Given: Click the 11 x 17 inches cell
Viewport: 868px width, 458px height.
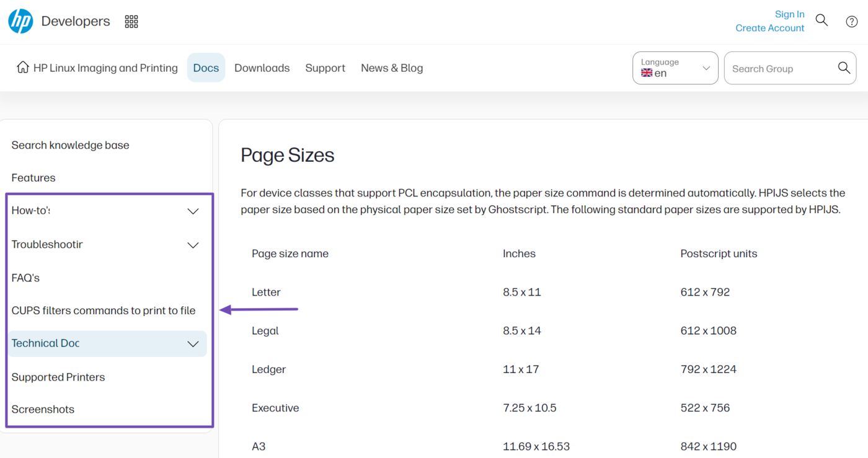Looking at the screenshot, I should [x=521, y=369].
